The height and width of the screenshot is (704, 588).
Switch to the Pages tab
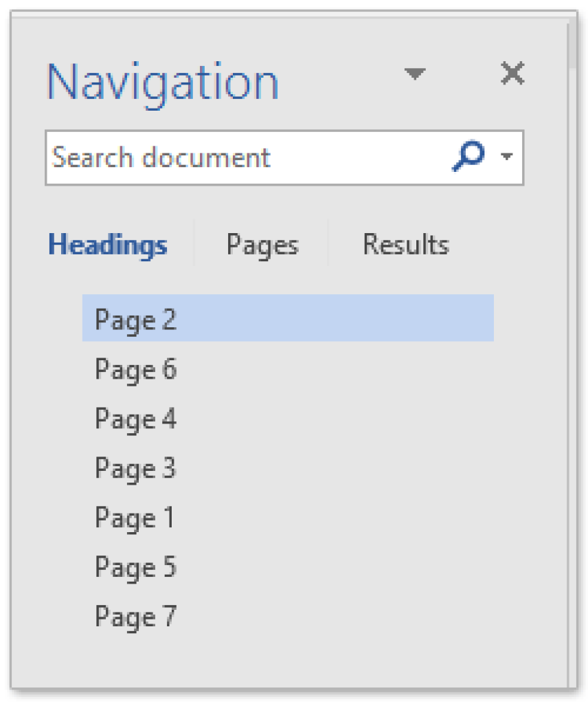click(x=262, y=244)
